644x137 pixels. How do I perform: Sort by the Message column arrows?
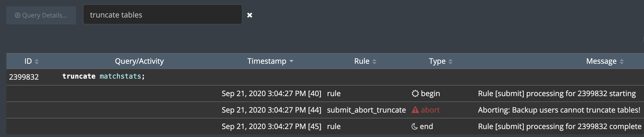click(622, 62)
